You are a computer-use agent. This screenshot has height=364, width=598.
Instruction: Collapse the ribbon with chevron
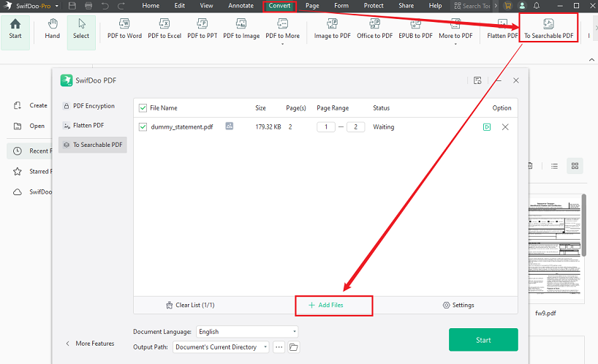click(x=591, y=59)
